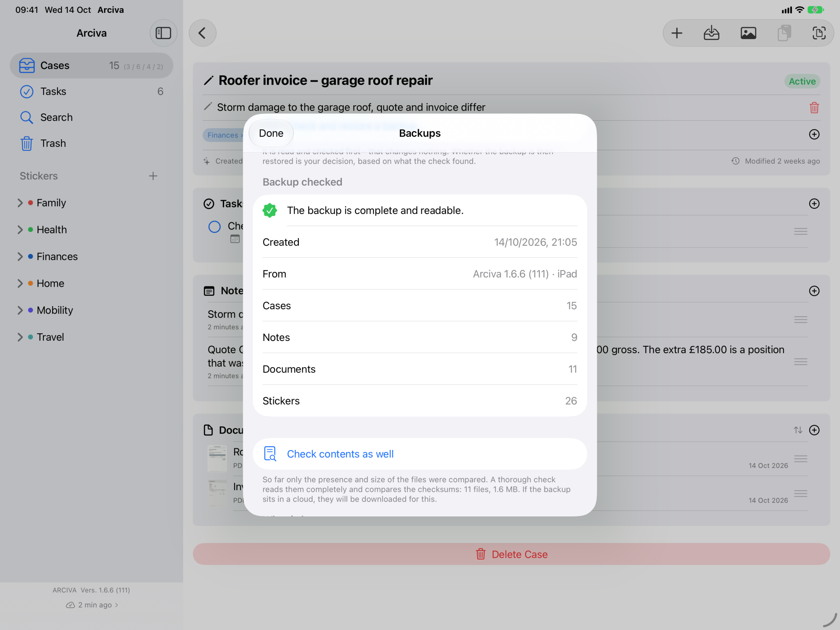Click the Delete Case button
The height and width of the screenshot is (630, 840).
click(511, 554)
